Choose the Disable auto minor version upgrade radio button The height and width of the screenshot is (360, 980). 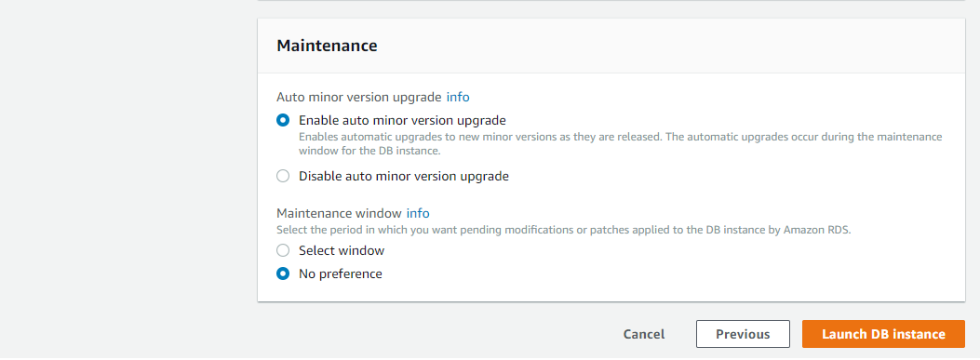283,176
